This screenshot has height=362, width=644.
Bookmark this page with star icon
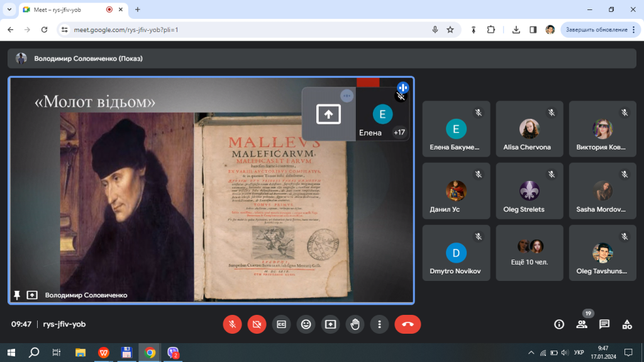pos(450,30)
